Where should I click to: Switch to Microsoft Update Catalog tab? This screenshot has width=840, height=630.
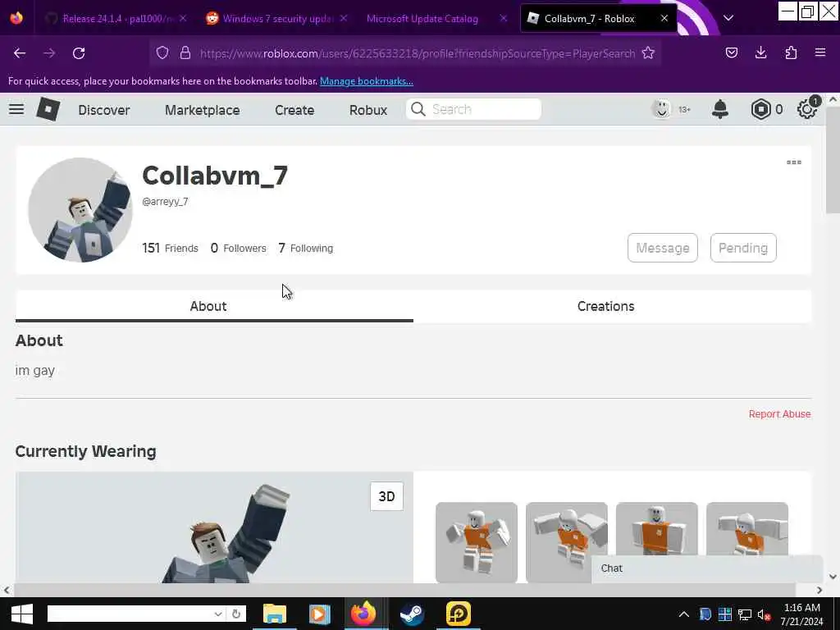tap(423, 18)
